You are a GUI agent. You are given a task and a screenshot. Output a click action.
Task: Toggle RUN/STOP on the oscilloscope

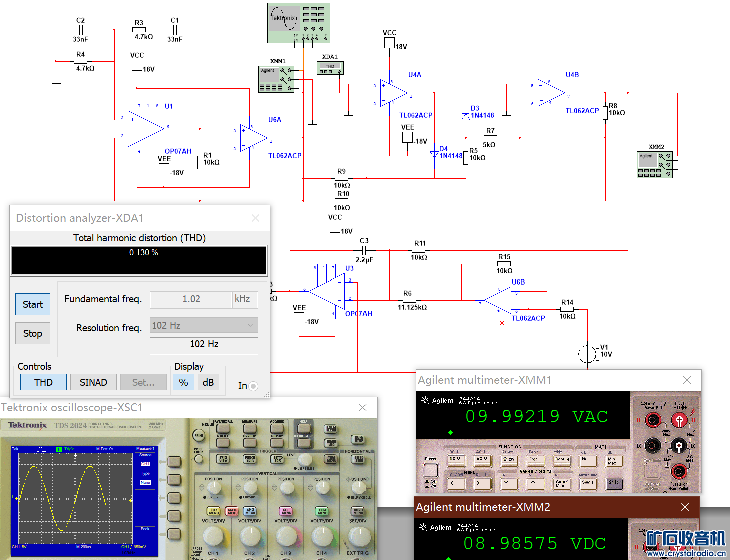click(358, 439)
